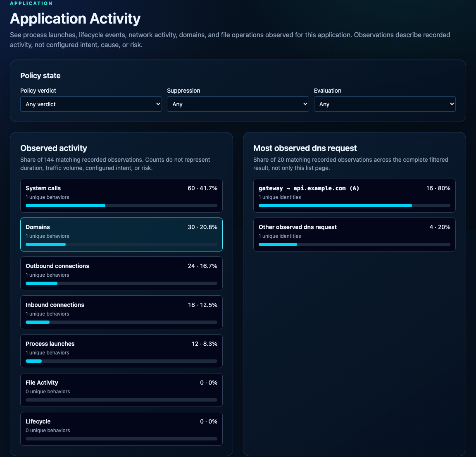Click the Inbound connections progress bar

click(x=121, y=323)
